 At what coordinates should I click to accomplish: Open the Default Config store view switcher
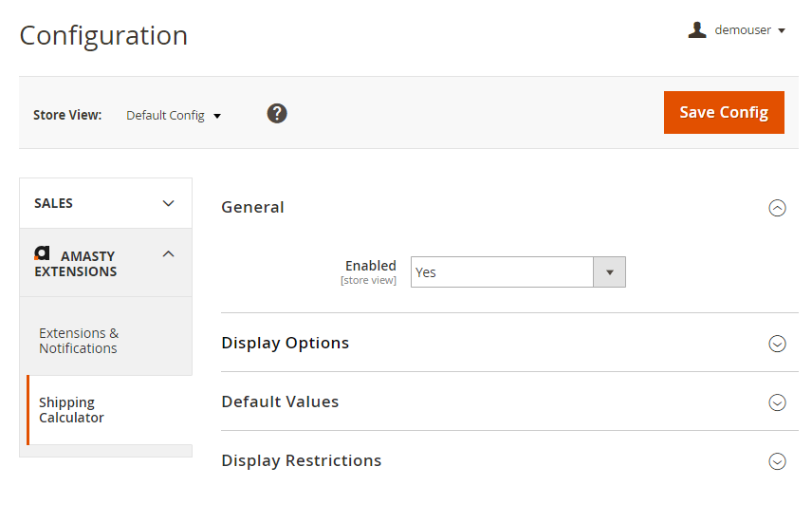point(174,116)
